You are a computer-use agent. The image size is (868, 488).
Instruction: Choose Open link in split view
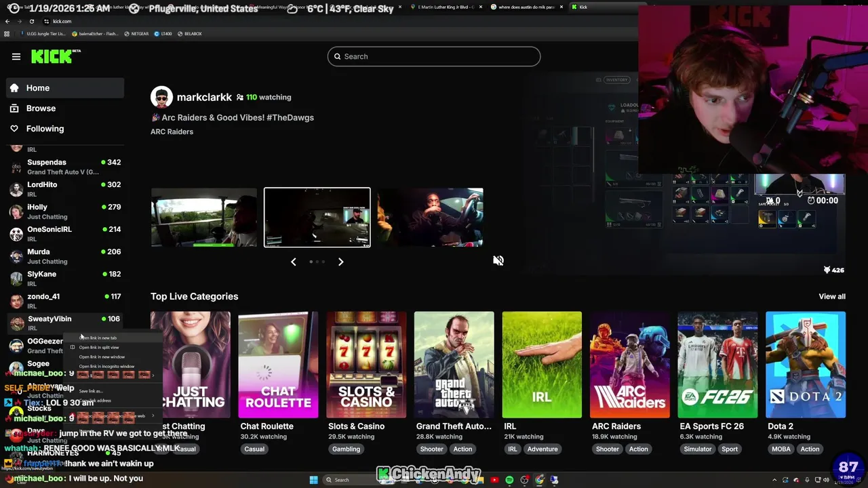tap(112, 347)
